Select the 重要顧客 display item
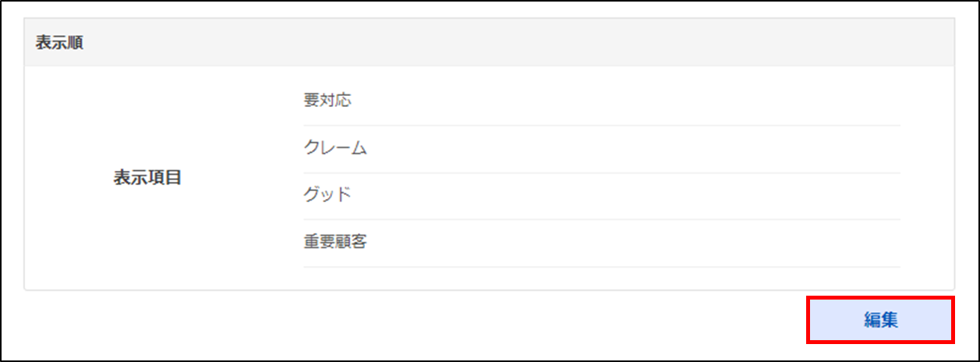This screenshot has width=980, height=362. point(335,242)
